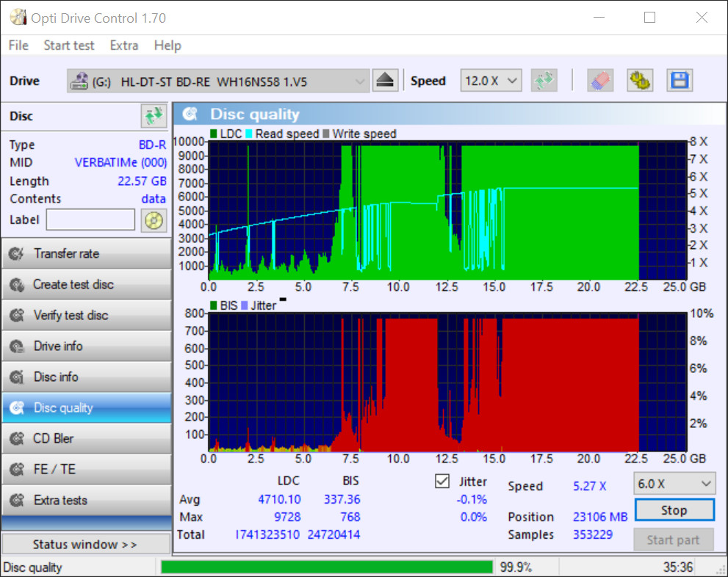The image size is (728, 577).
Task: Expand the drive selection dropdown
Action: [359, 81]
